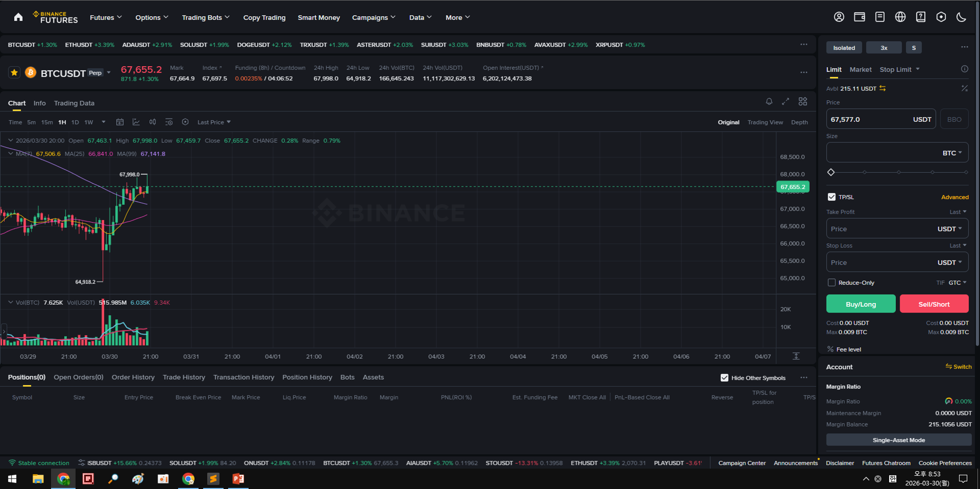
Task: Switch chart to Depth view
Action: click(799, 122)
